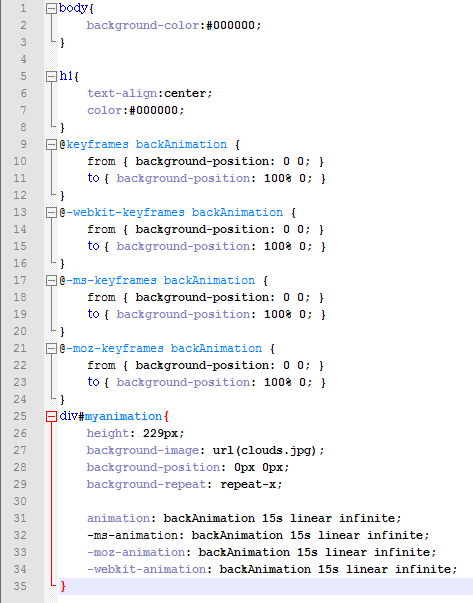Collapse the @-ms-keyframes block
The height and width of the screenshot is (603, 473).
point(51,281)
